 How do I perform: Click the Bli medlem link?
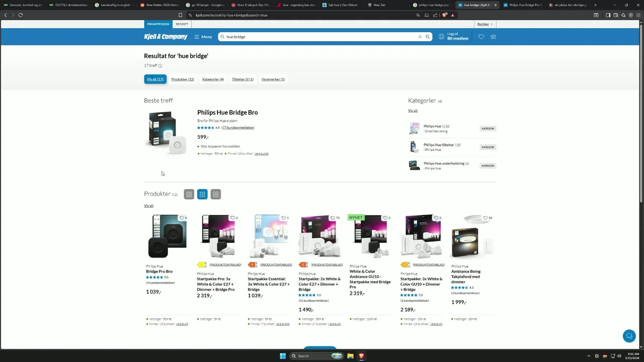458,39
